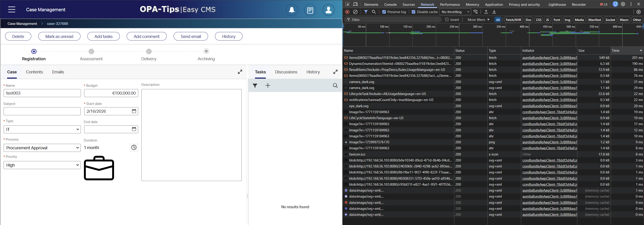Clear the DevTools network log
The height and width of the screenshot is (225, 644).
(x=355, y=12)
